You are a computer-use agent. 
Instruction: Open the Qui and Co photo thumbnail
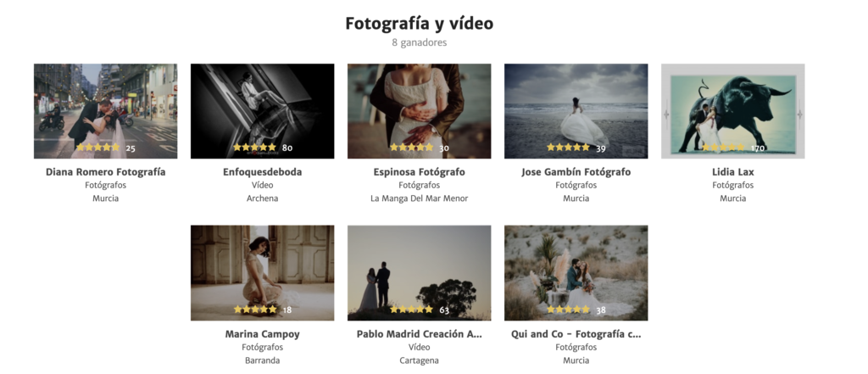576,272
